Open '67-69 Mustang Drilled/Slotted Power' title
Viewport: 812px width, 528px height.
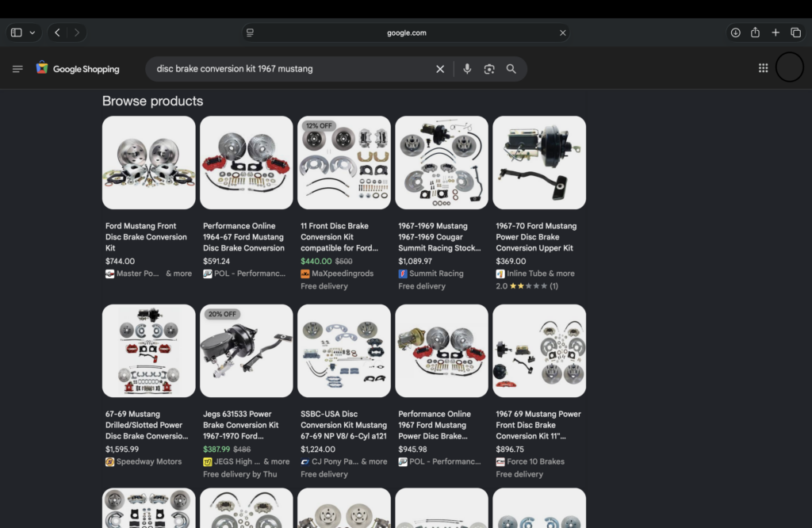pyautogui.click(x=147, y=425)
